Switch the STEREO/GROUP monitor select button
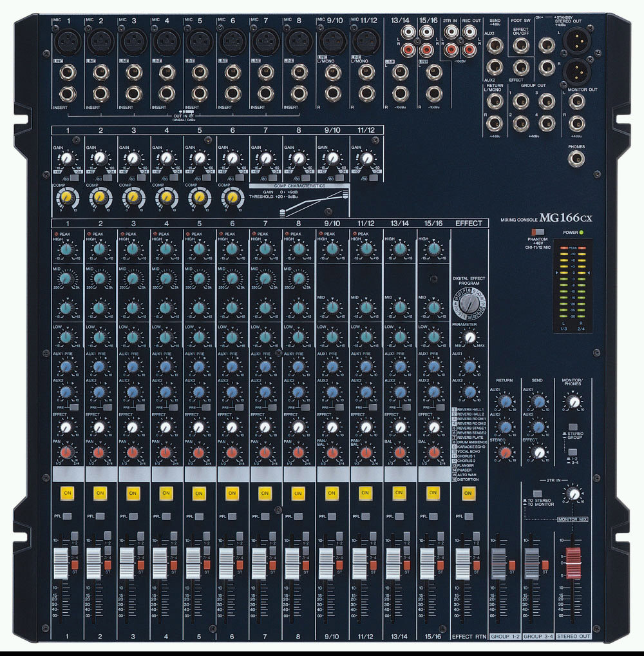Image resolution: width=644 pixels, height=656 pixels. click(573, 427)
